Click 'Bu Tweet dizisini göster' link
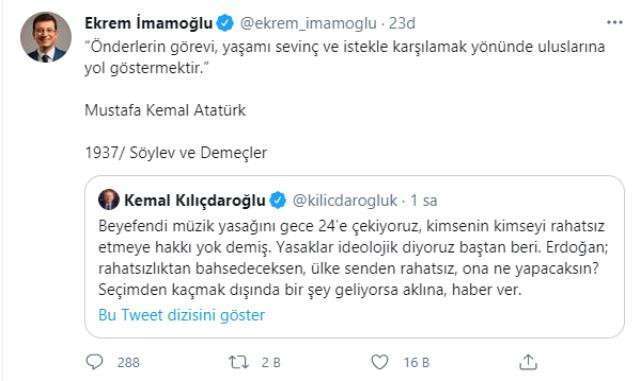The image size is (640, 381). (182, 315)
